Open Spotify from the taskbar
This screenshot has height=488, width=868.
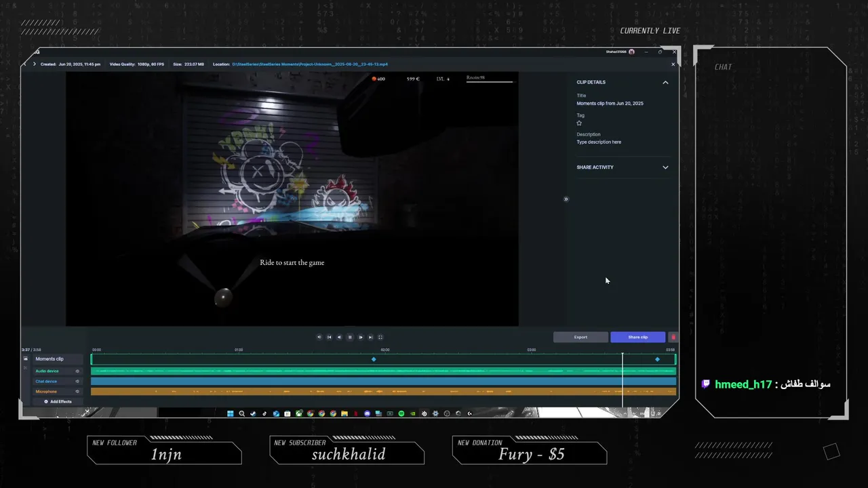pos(401,413)
